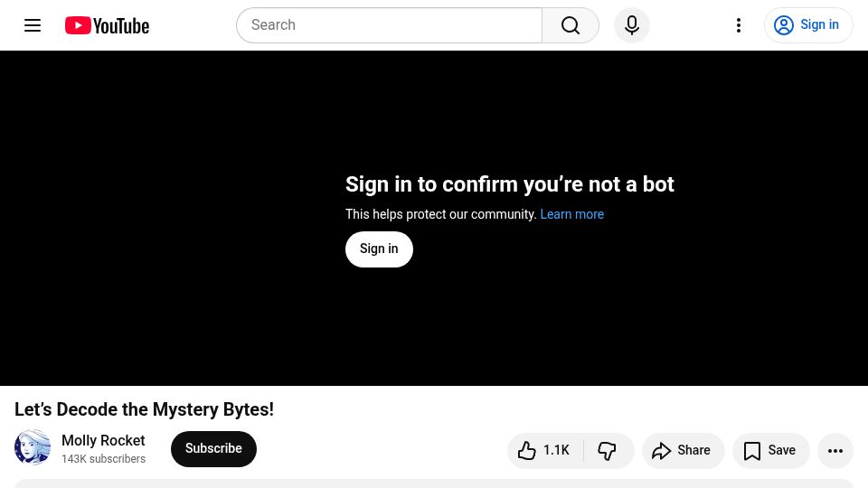Viewport: 868px width, 488px height.
Task: Click the white Sign in button in player
Action: pyautogui.click(x=379, y=249)
